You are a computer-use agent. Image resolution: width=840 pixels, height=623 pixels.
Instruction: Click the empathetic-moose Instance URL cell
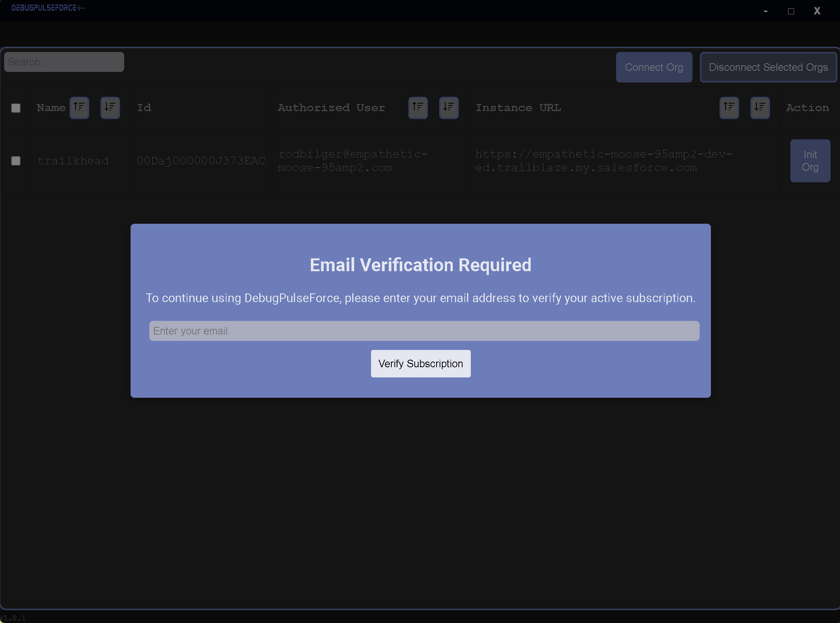click(603, 161)
